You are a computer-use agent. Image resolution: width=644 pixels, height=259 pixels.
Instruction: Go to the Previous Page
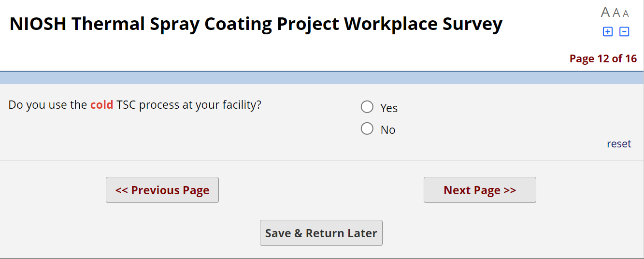[x=162, y=190]
